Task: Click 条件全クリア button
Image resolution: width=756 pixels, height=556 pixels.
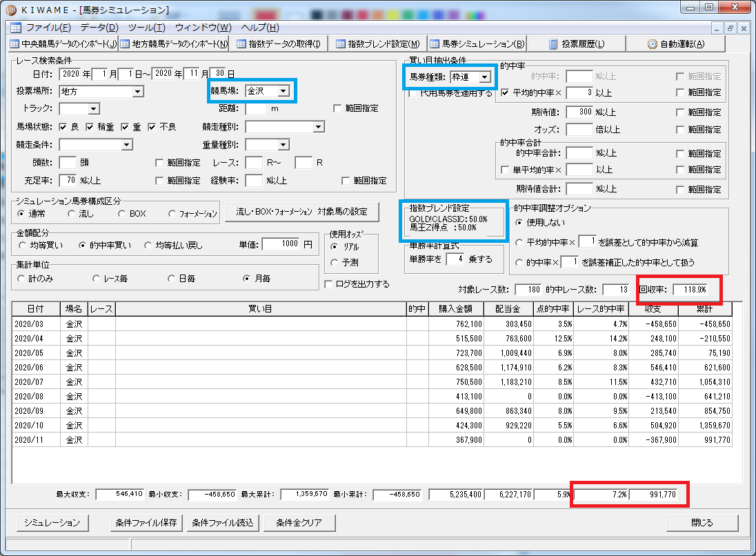Action: (299, 523)
